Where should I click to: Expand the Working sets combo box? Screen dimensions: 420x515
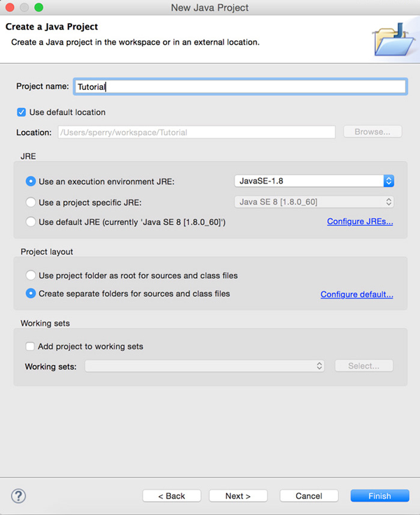(204, 366)
